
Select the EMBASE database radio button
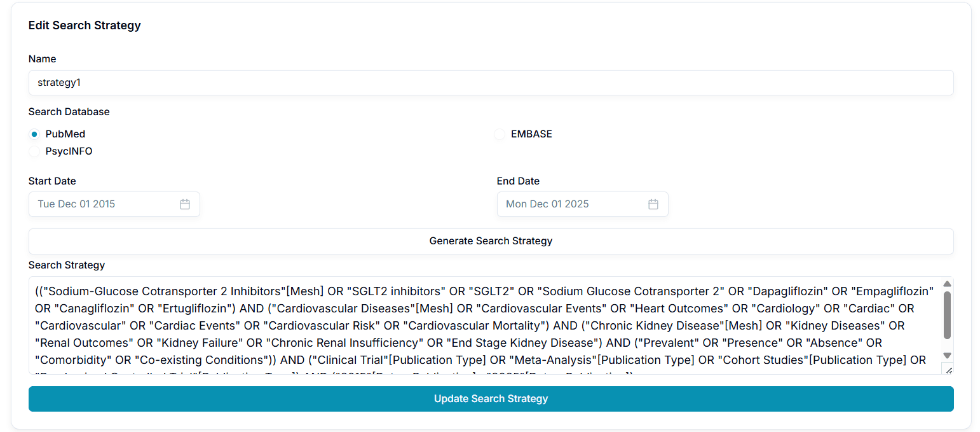pyautogui.click(x=500, y=134)
